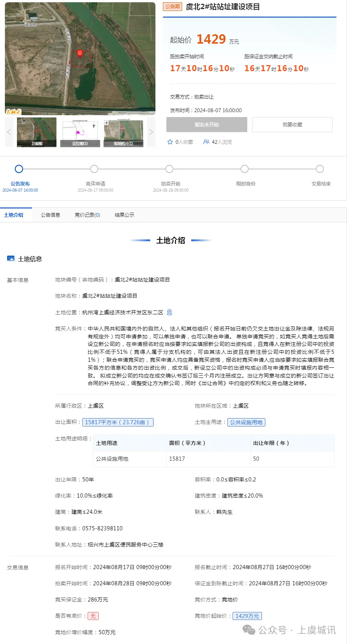Screen dimensions: 347x644
Task: Click the 15817平方米（23.726亩）area tag
Action: click(x=118, y=422)
